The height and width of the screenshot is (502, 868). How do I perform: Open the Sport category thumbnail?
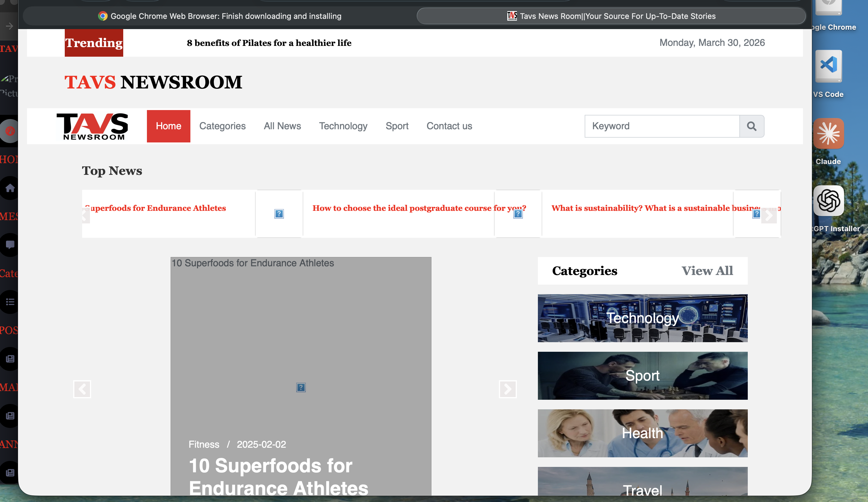[x=643, y=375]
